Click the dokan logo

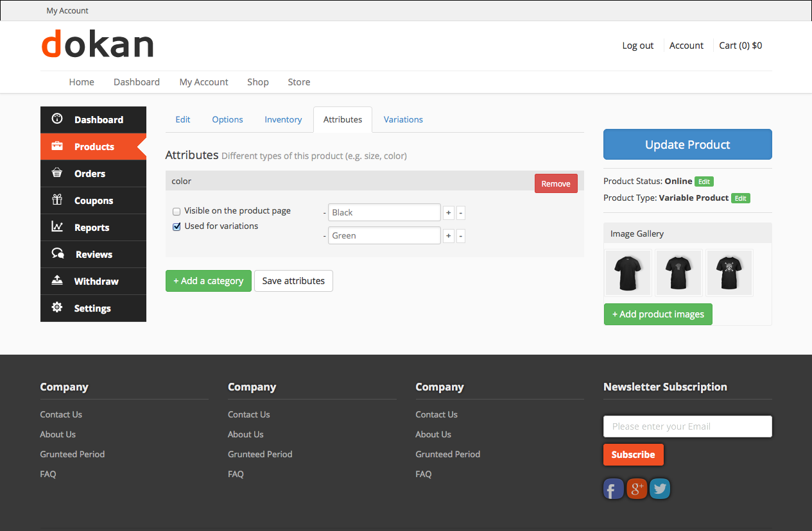coord(98,45)
